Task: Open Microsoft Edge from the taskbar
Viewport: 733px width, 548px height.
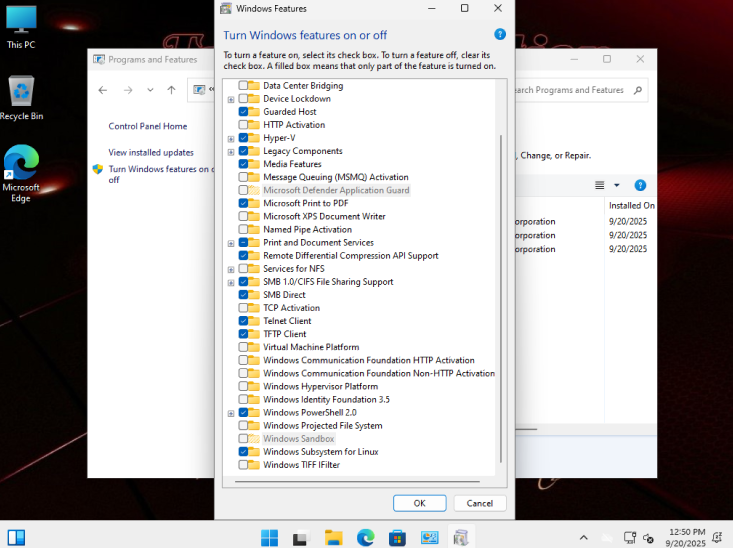Action: 366,538
